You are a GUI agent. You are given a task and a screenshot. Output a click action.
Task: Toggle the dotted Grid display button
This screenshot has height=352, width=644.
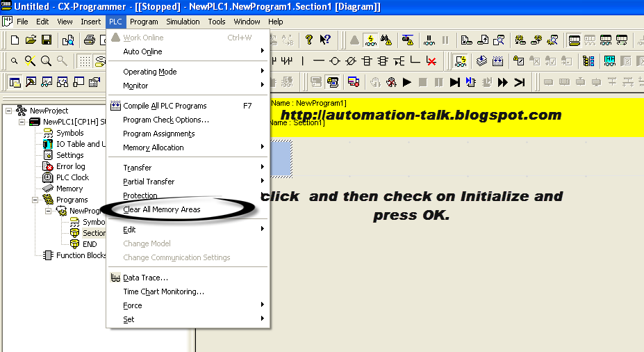coord(85,61)
